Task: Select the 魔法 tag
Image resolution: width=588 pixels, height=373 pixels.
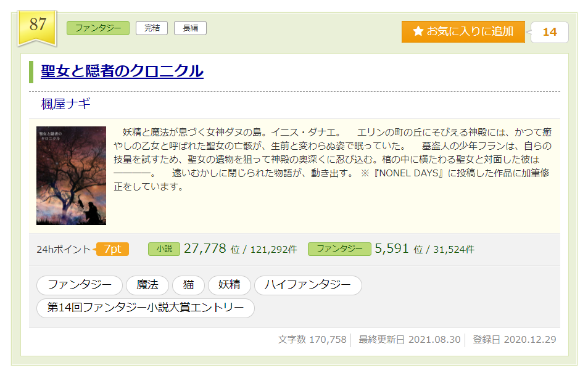Action: [x=147, y=285]
